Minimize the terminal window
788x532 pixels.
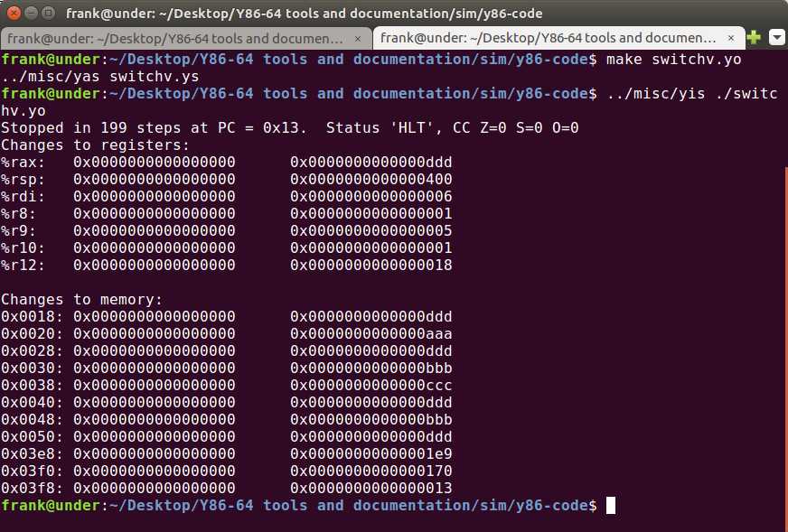(x=31, y=13)
